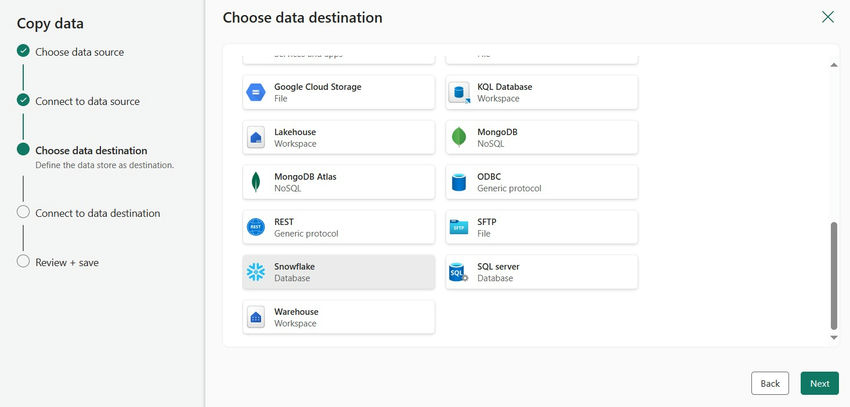Open Connect to data destination step
This screenshot has width=850, height=407.
[x=98, y=213]
